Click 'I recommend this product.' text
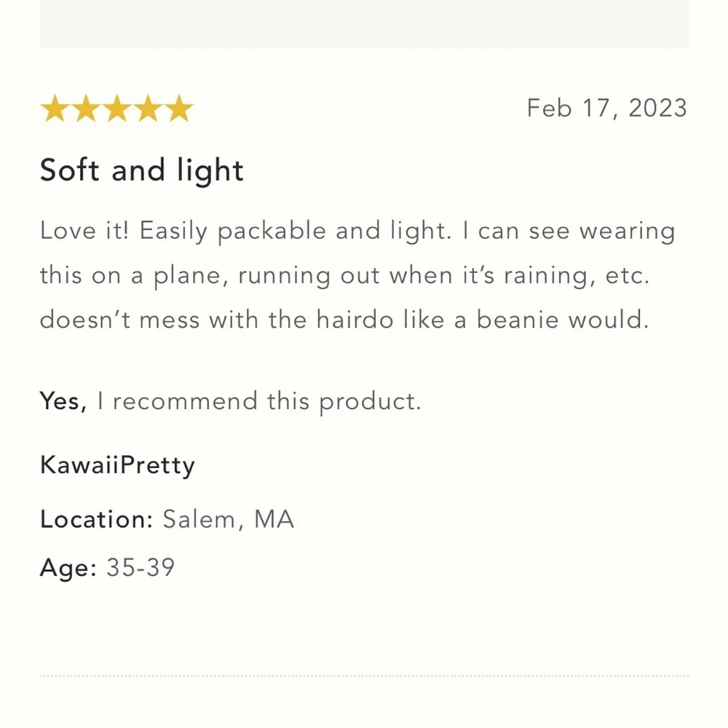728x728 pixels. tap(259, 402)
